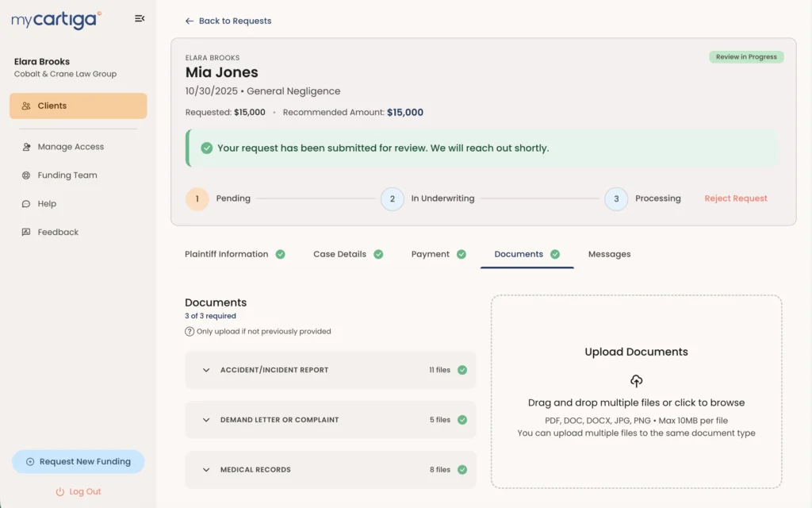The height and width of the screenshot is (508, 812).
Task: Click Demand Letter or Complaint green check
Action: pyautogui.click(x=462, y=420)
